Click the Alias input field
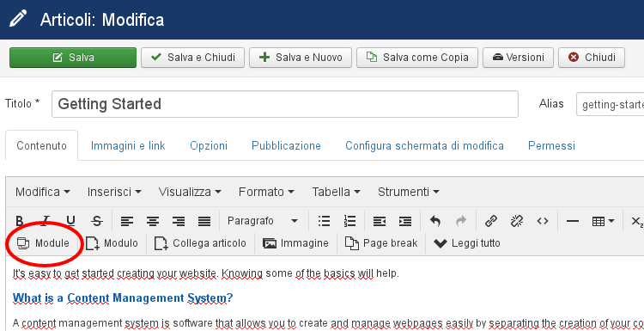 point(611,104)
